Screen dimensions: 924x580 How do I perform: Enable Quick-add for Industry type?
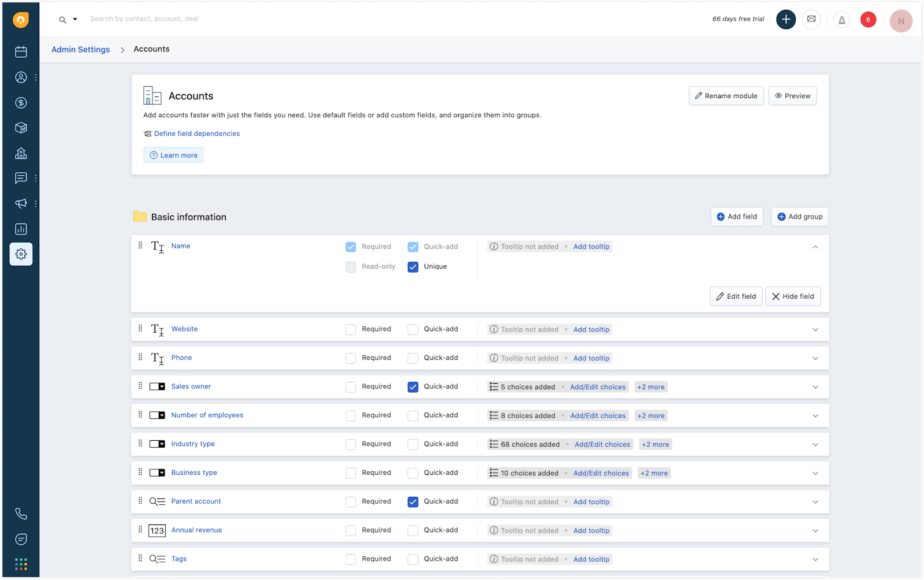pos(413,444)
